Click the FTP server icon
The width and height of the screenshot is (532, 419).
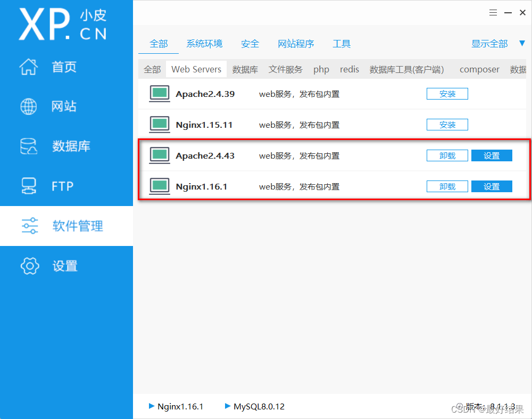tap(29, 186)
